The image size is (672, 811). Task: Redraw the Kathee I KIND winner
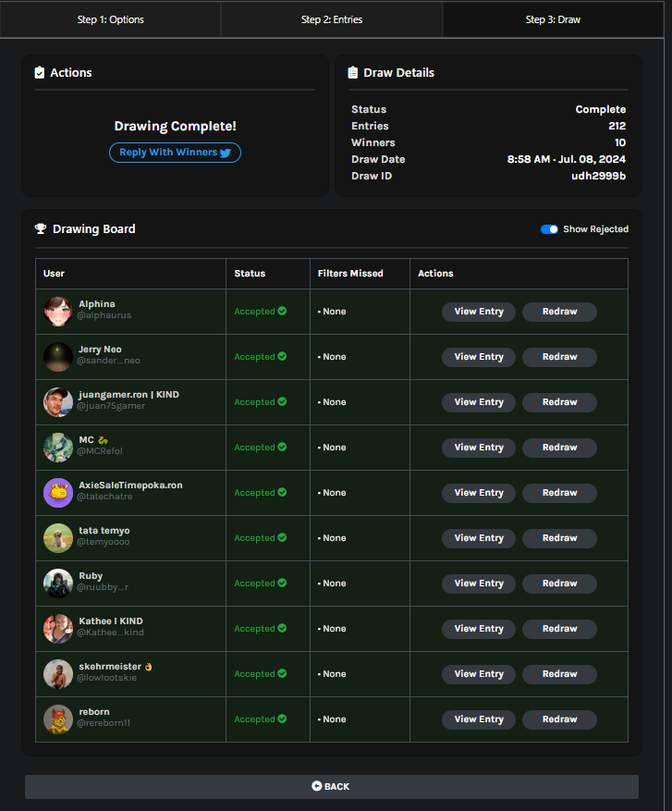(559, 629)
